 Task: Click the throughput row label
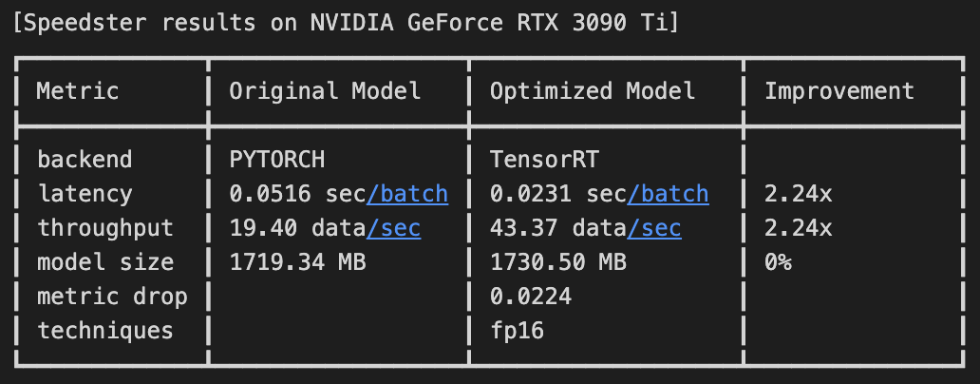pos(105,228)
